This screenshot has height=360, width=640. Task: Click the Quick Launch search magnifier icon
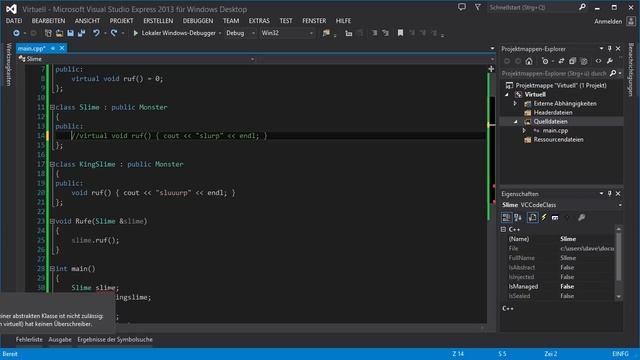582,7
